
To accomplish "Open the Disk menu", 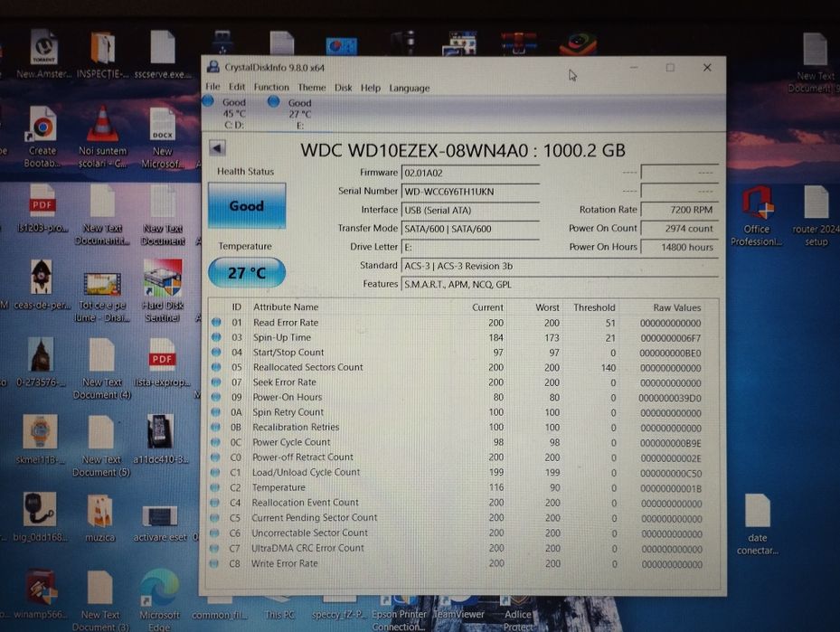I will coord(344,88).
